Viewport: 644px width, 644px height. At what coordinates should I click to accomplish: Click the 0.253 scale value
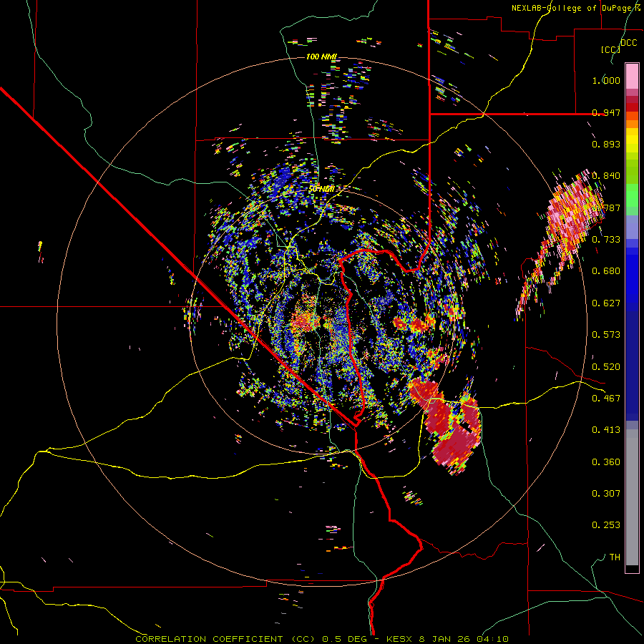click(x=606, y=525)
